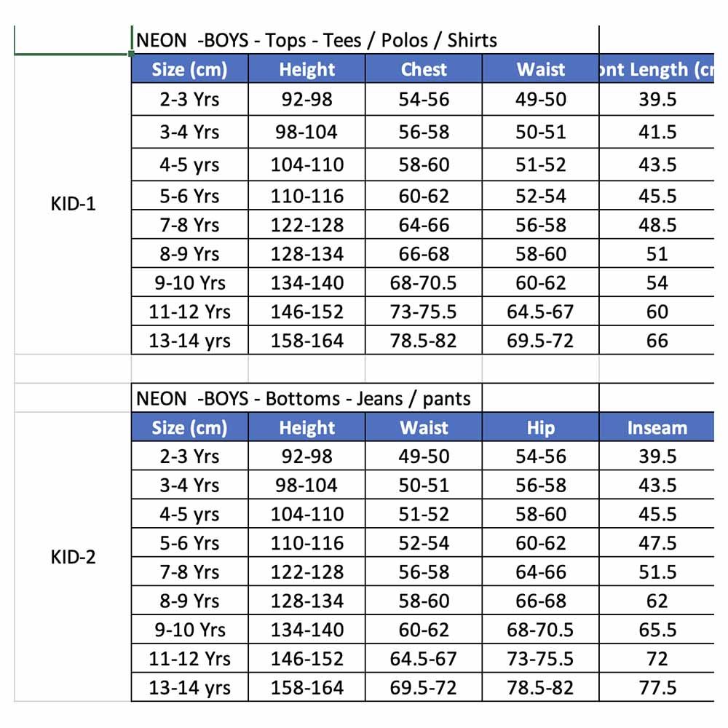Click the Tops Tees / Polos / Shirts title cell
The width and height of the screenshot is (728, 728).
pos(365,40)
